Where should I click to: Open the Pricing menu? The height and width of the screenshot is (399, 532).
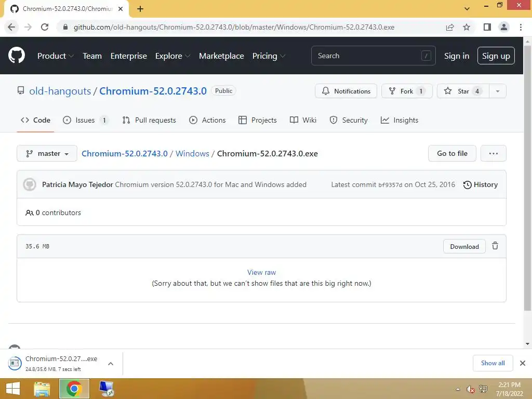pos(269,56)
